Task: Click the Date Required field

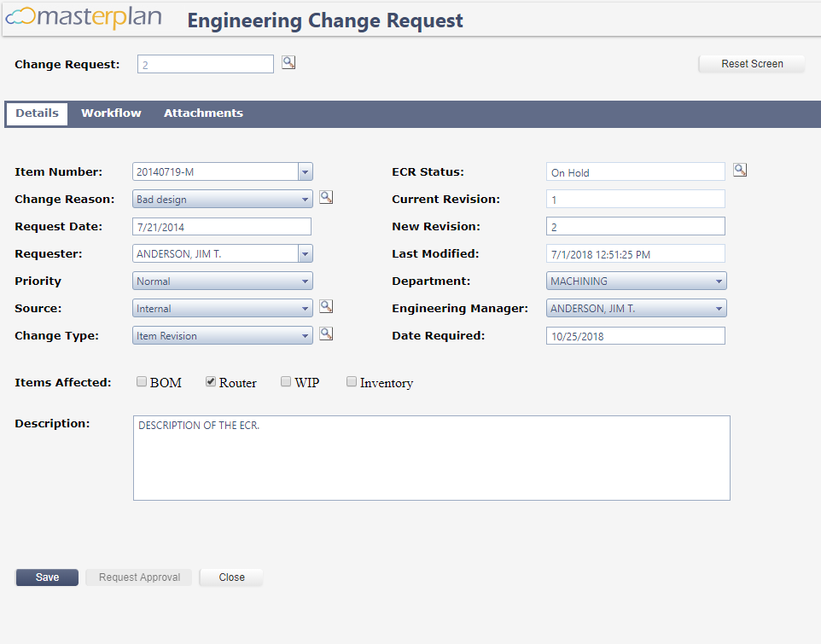Action: pos(636,336)
